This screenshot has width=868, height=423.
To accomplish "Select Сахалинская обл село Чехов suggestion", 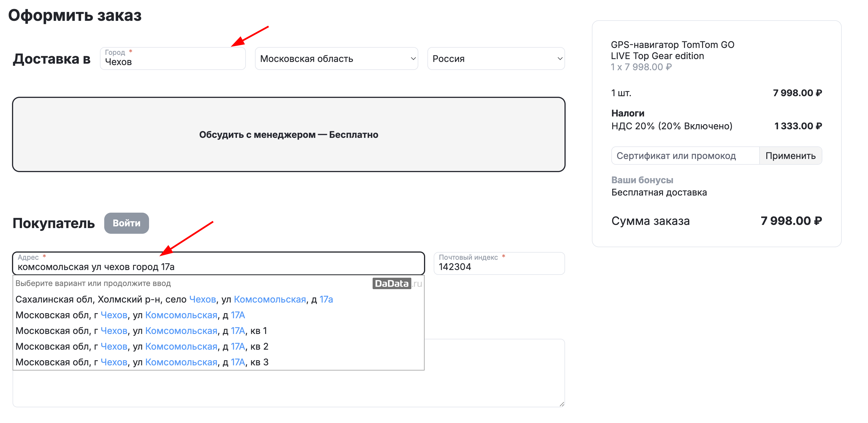I will tap(174, 299).
